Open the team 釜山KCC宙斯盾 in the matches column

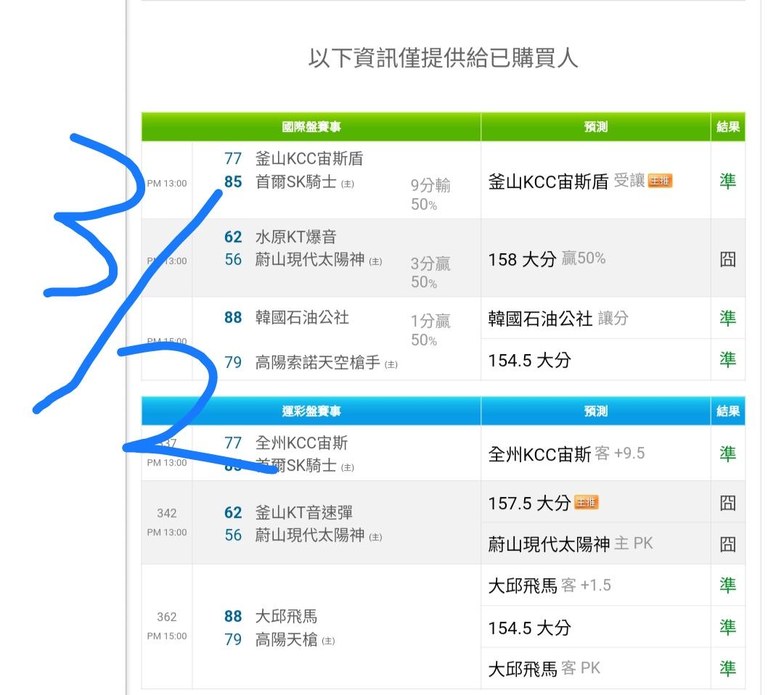[309, 158]
